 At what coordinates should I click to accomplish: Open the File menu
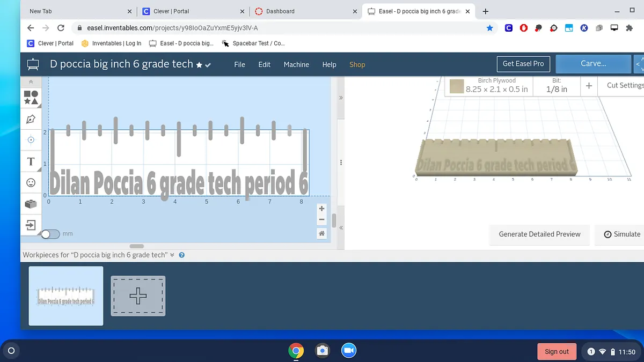click(239, 64)
